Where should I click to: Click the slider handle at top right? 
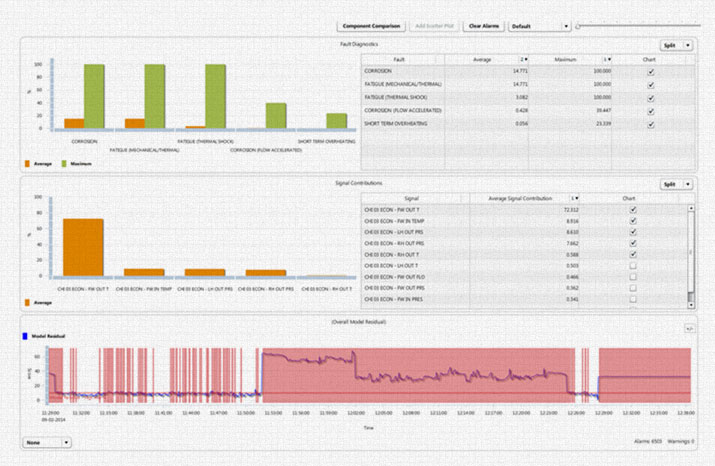578,26
